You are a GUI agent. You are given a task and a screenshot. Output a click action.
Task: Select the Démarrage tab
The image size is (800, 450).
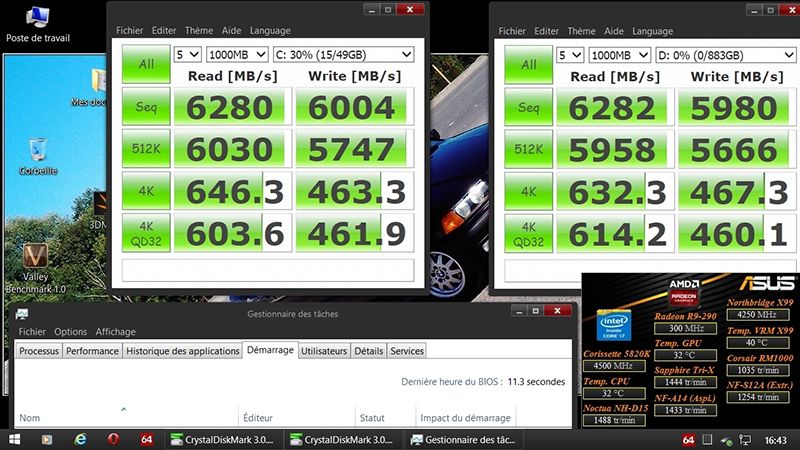[x=270, y=350]
